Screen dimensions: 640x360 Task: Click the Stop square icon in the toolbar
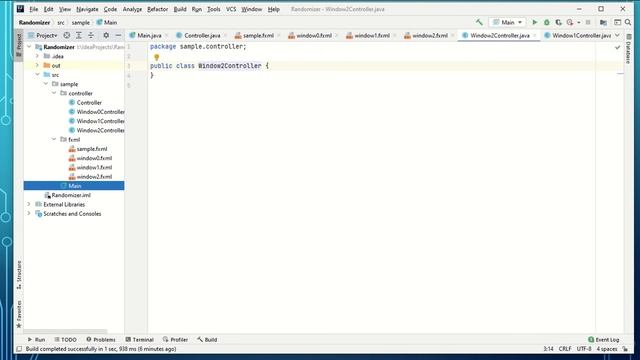588,22
